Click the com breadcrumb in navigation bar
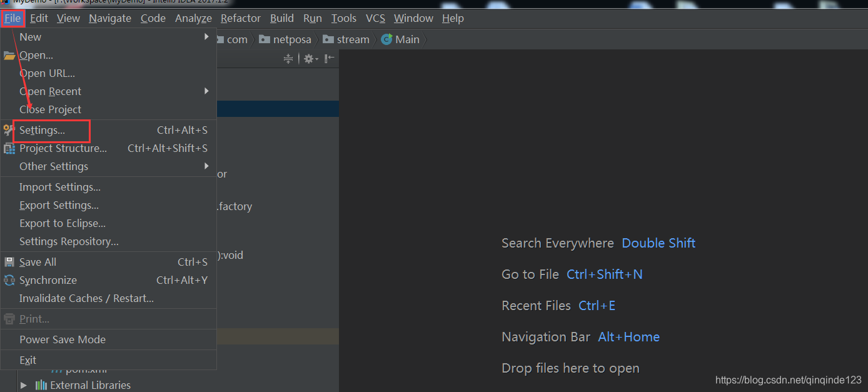 pyautogui.click(x=237, y=39)
